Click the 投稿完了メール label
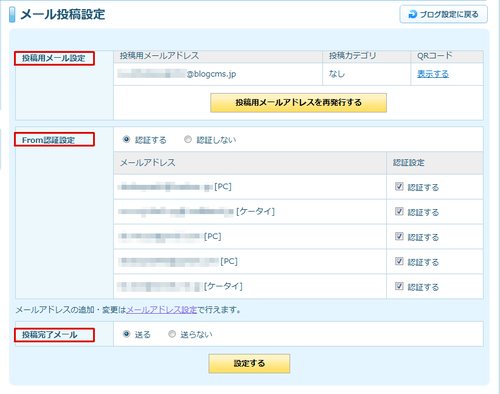The height and width of the screenshot is (394, 500). pos(50,335)
